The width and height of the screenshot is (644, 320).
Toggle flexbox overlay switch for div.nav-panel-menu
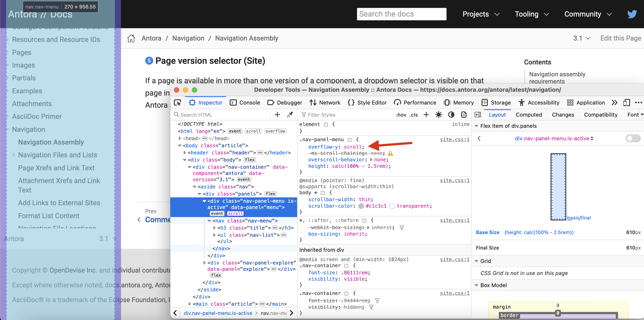(x=633, y=138)
